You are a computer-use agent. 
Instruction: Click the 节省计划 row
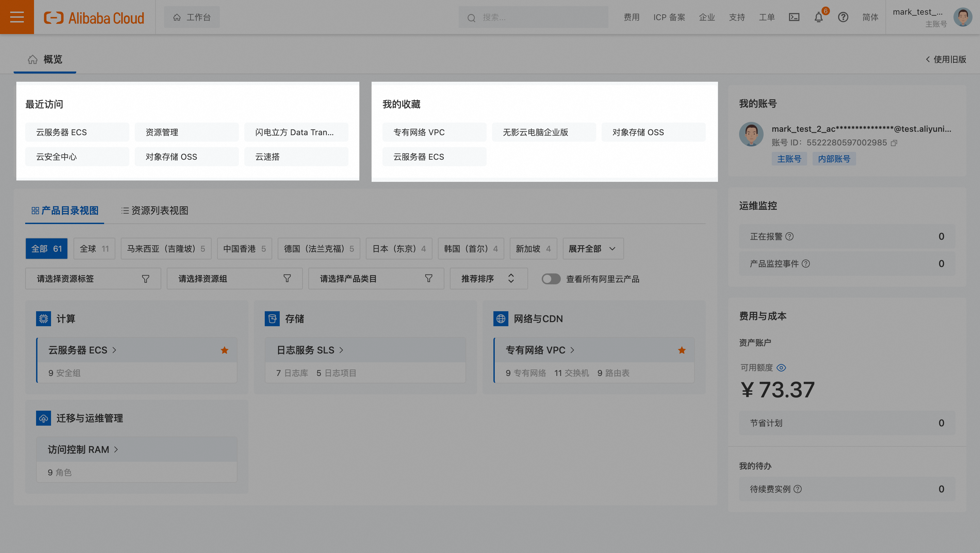pyautogui.click(x=847, y=423)
